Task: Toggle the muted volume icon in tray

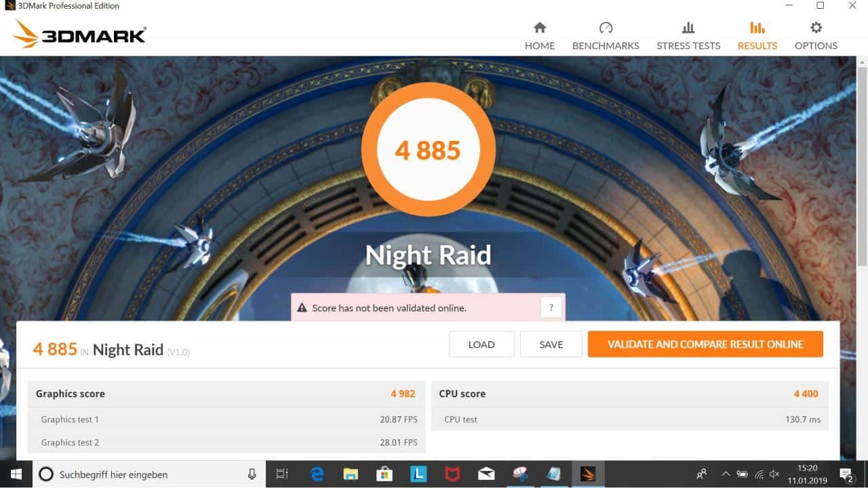Action: tap(774, 474)
